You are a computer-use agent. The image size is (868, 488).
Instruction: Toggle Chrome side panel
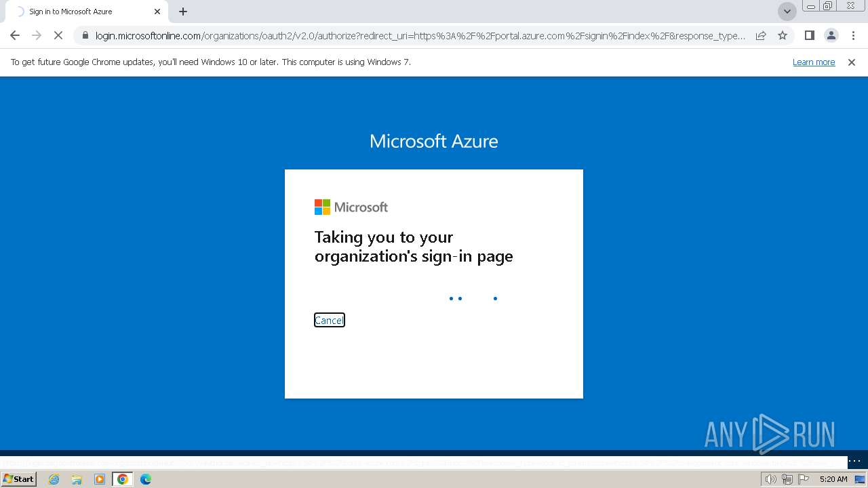810,35
